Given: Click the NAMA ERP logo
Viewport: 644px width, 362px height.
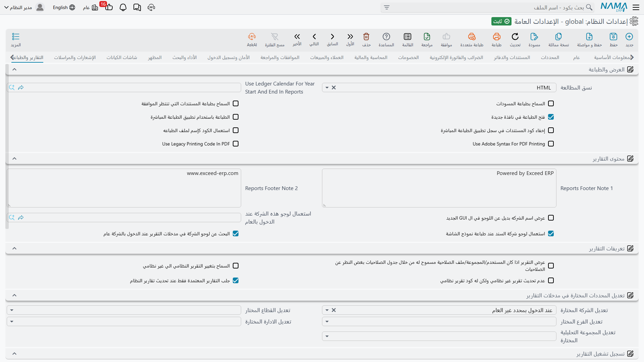Looking at the screenshot, I should pos(614,7).
